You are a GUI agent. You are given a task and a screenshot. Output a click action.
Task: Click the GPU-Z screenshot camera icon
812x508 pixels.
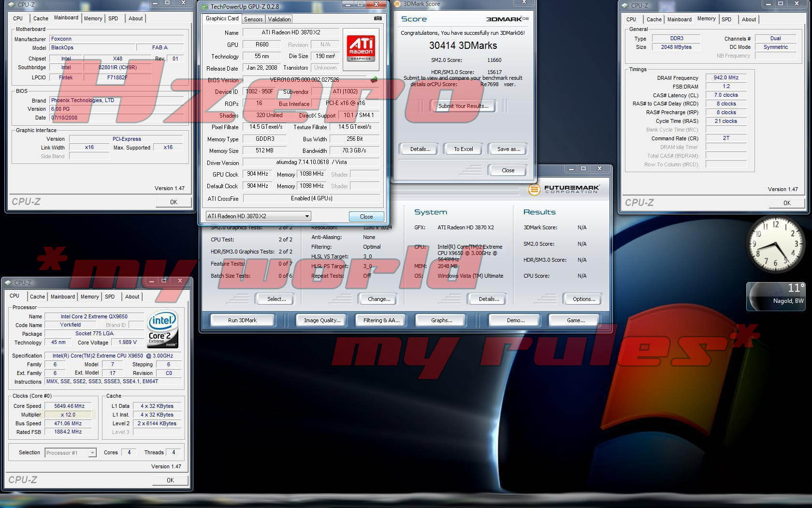pos(378,18)
